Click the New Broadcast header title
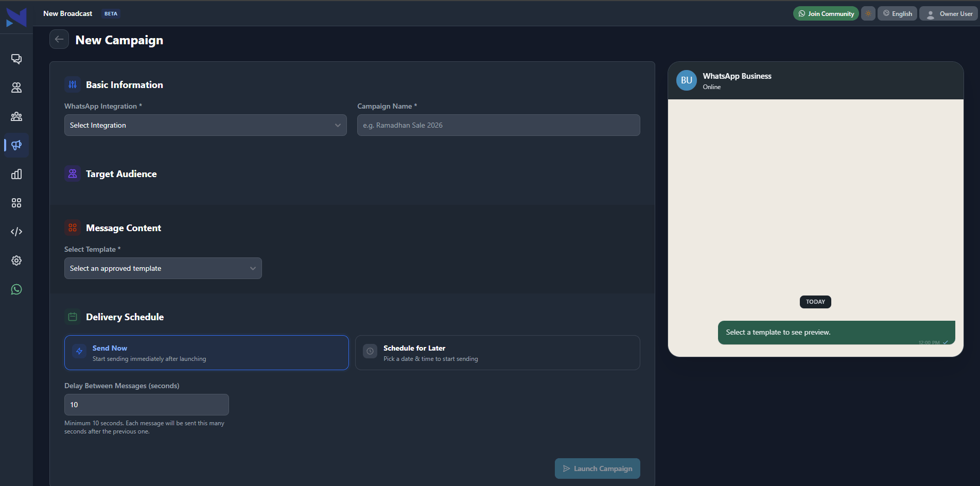Screen dimensions: 980x486 (68, 13)
